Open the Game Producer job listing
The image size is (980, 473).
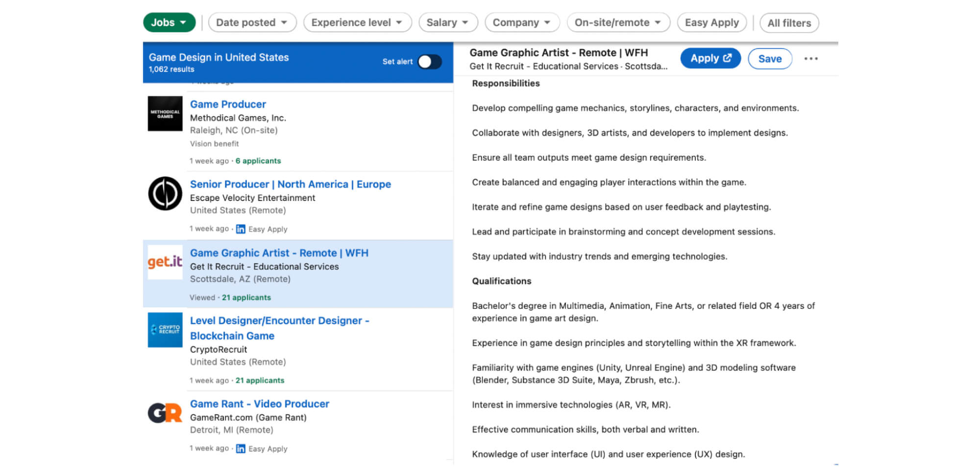(228, 104)
